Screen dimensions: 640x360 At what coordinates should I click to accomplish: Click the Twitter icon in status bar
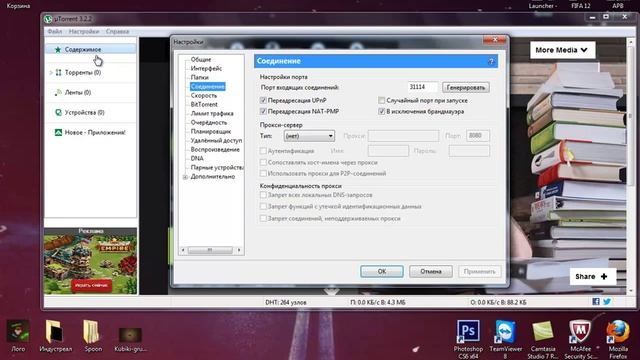[x=607, y=302]
